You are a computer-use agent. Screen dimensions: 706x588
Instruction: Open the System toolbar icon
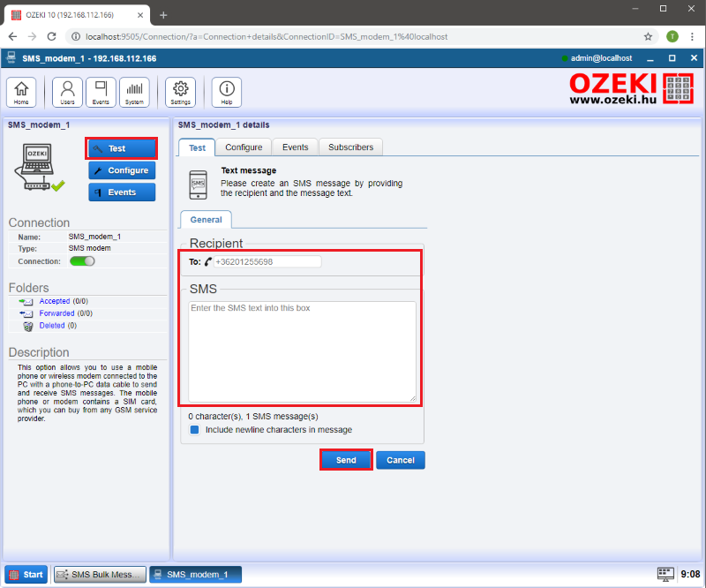pyautogui.click(x=134, y=92)
